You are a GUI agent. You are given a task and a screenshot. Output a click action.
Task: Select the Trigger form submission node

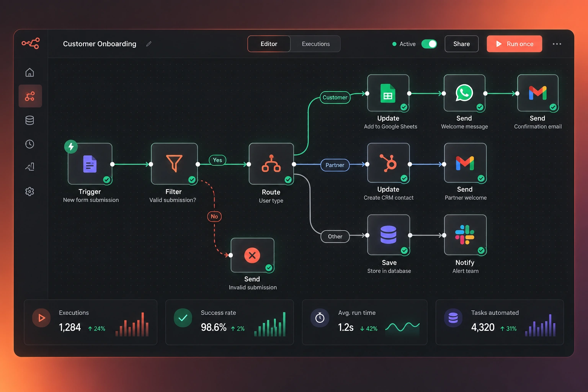pyautogui.click(x=90, y=164)
